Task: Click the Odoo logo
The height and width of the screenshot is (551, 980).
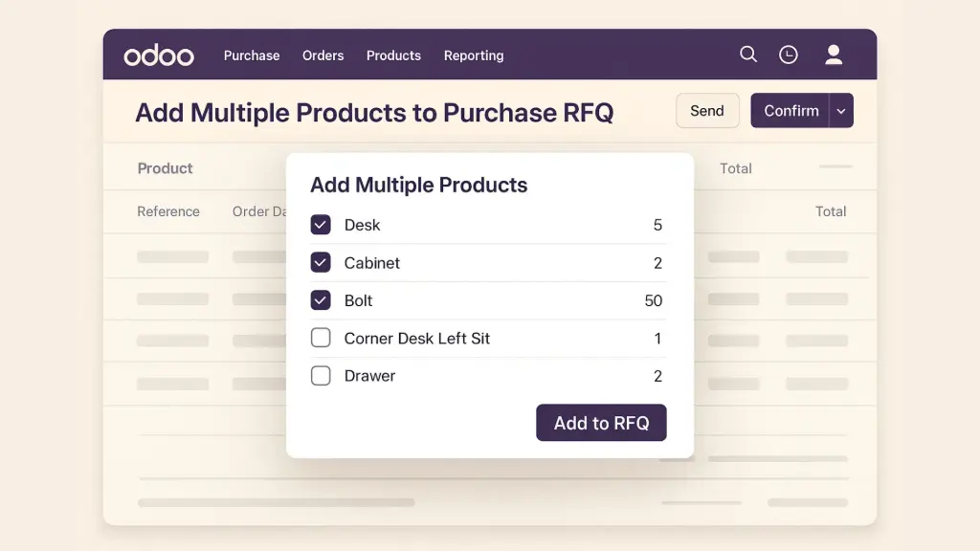Action: [158, 55]
